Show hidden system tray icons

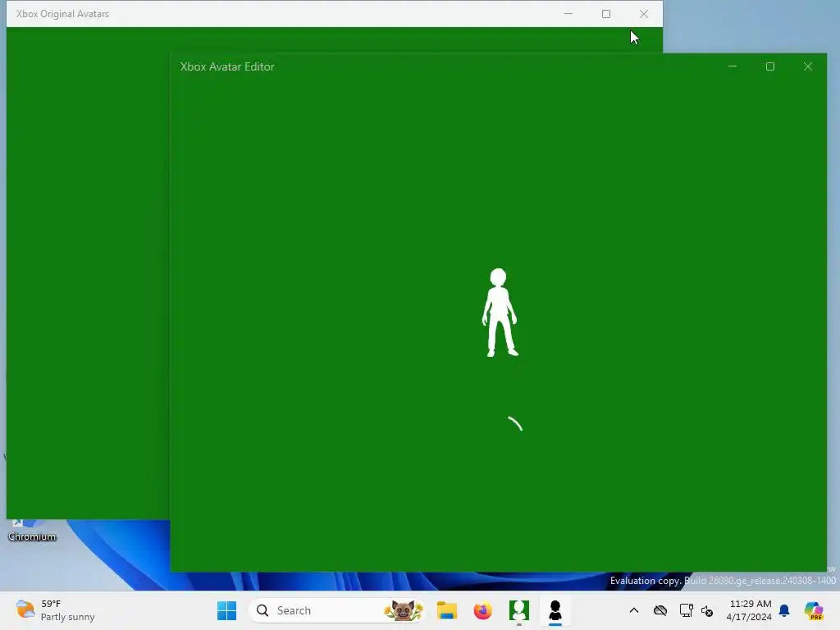click(634, 610)
